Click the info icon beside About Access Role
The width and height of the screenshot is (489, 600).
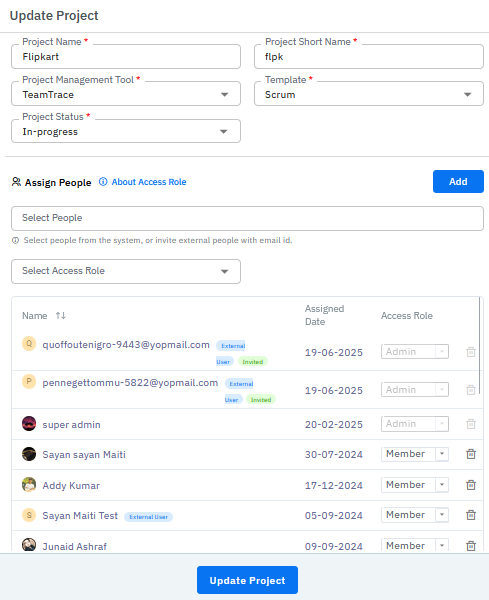point(103,182)
